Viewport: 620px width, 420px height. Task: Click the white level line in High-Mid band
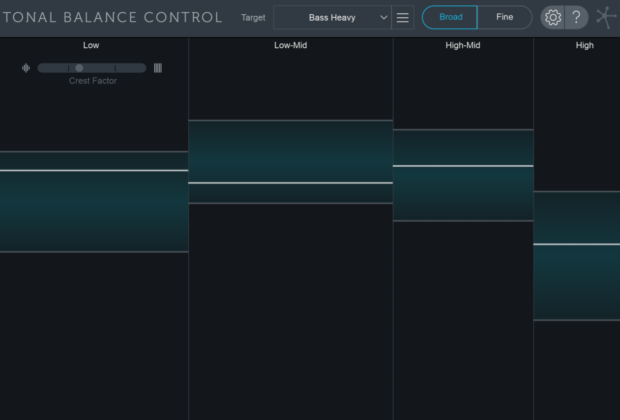[x=463, y=166]
